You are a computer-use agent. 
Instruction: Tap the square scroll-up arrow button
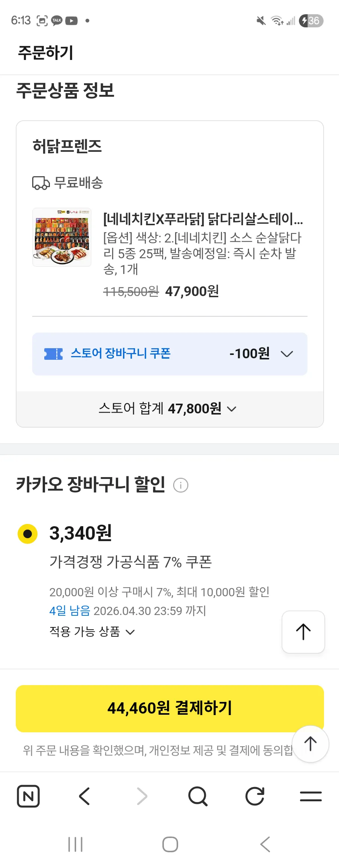[x=303, y=632]
